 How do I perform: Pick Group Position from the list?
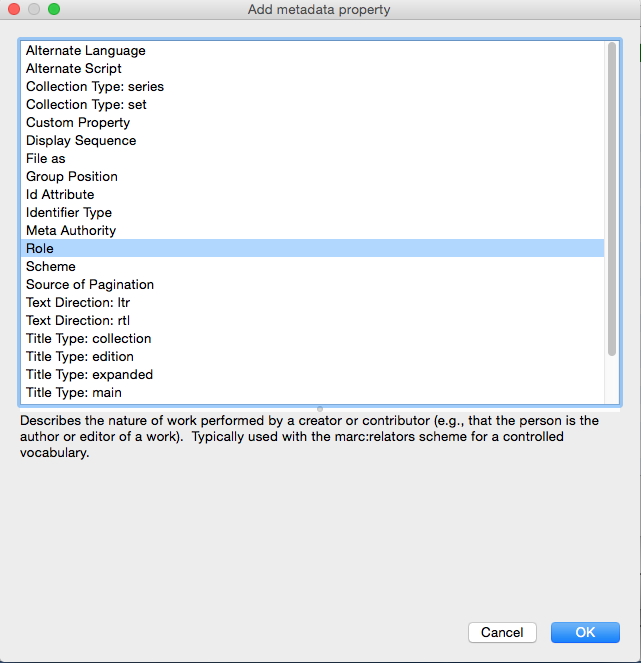click(71, 177)
